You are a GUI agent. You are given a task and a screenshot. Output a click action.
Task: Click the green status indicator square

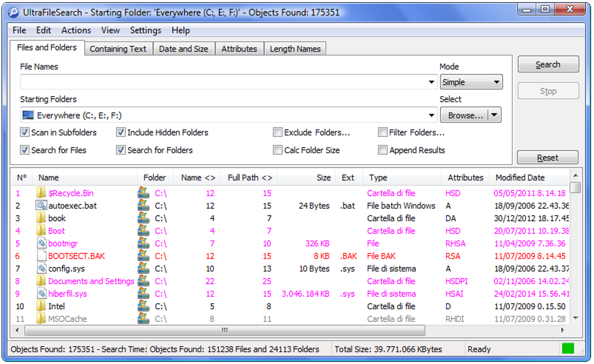click(x=568, y=348)
